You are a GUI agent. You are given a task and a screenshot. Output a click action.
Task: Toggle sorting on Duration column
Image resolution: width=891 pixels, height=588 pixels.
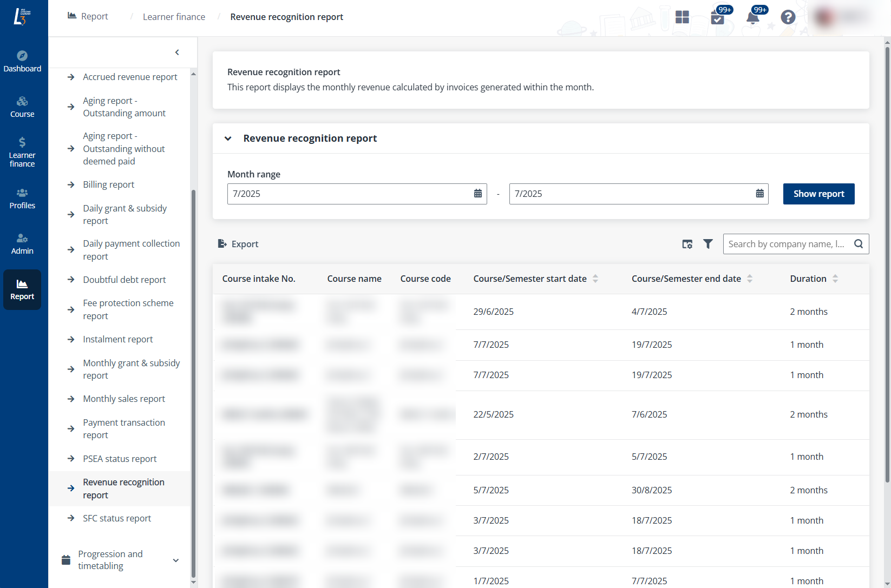pos(835,279)
